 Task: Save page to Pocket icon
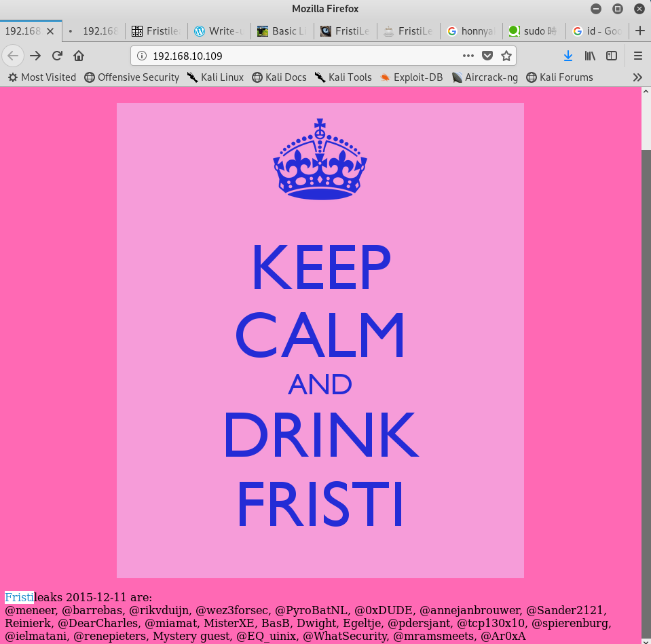(x=487, y=56)
